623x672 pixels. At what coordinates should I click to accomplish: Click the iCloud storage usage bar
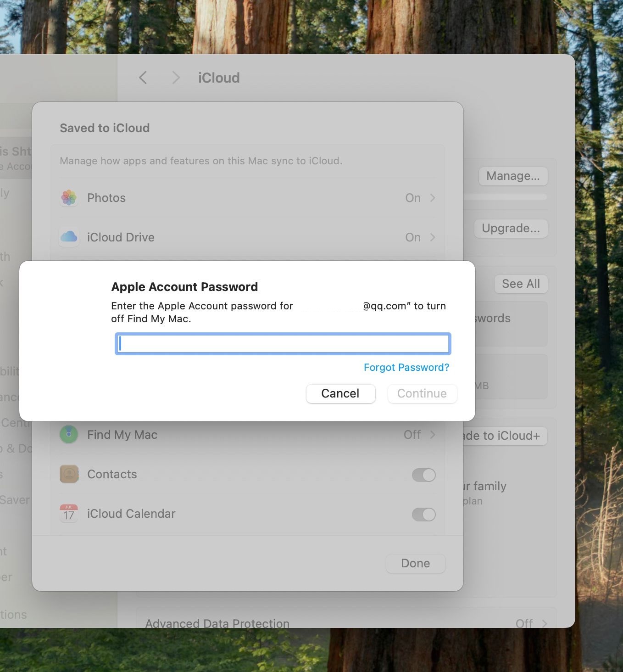click(505, 197)
